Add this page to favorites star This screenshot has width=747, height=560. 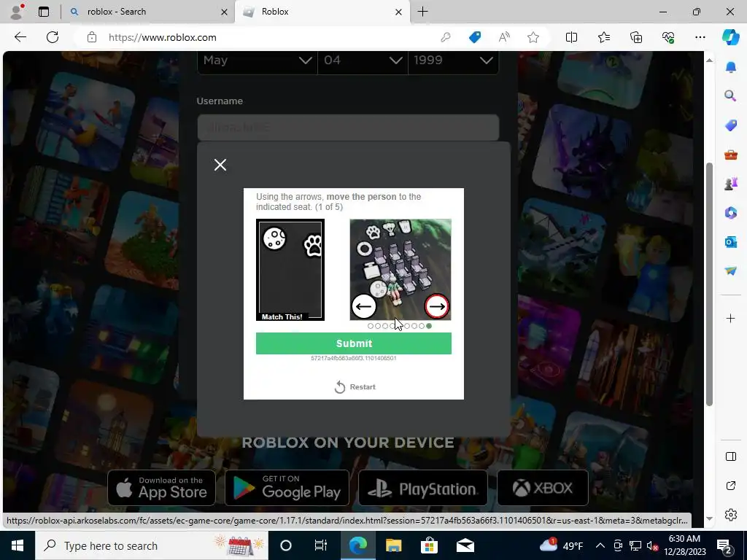pos(533,37)
